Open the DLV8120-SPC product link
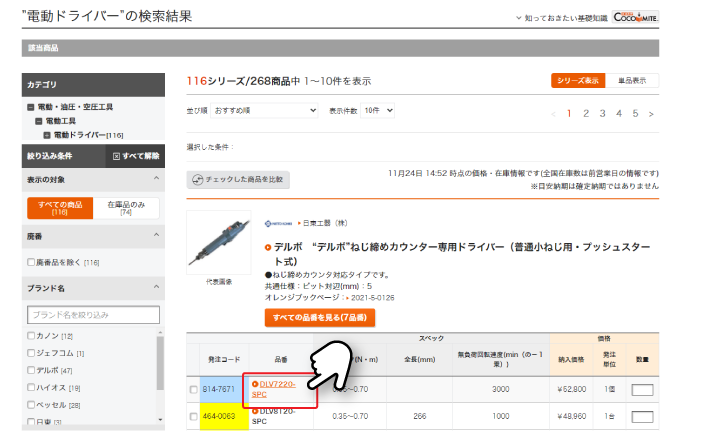This screenshot has width=701, height=431. (273, 416)
